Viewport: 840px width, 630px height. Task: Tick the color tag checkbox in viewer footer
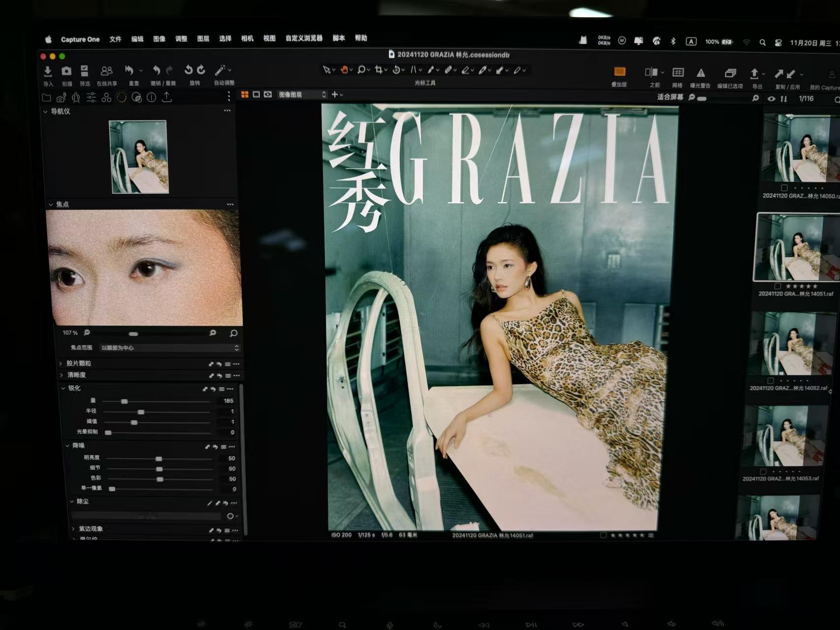(603, 535)
